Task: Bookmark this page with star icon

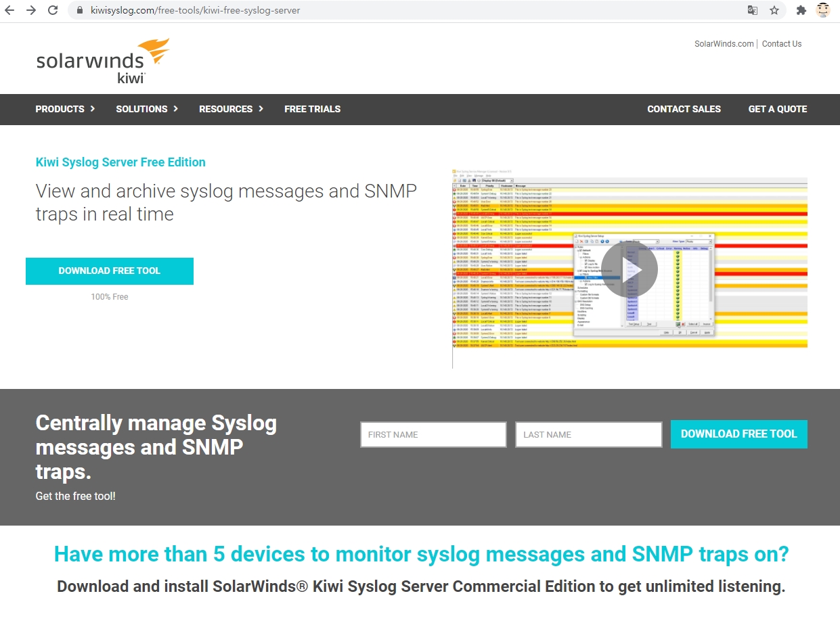Action: pyautogui.click(x=774, y=10)
